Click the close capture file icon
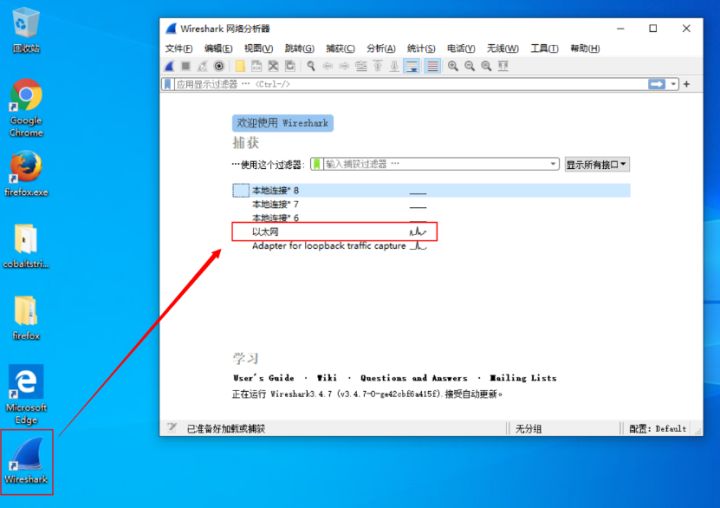720x508 pixels. click(x=273, y=66)
